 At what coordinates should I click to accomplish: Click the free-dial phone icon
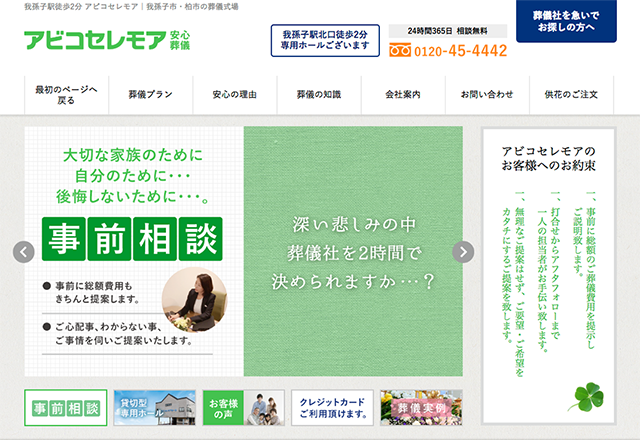coord(400,50)
